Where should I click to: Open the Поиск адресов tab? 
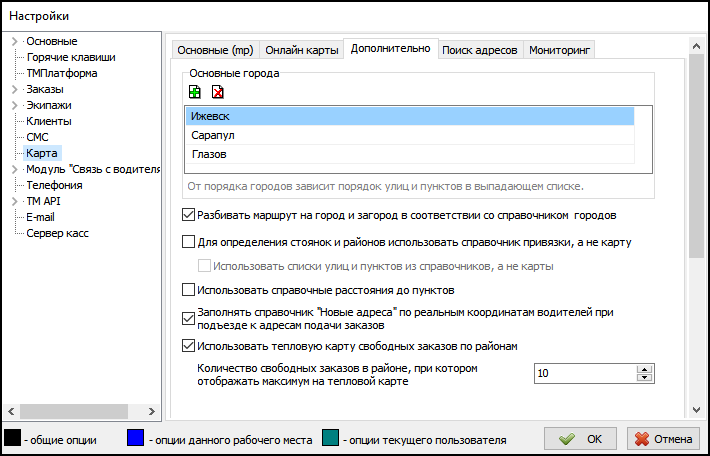point(480,50)
